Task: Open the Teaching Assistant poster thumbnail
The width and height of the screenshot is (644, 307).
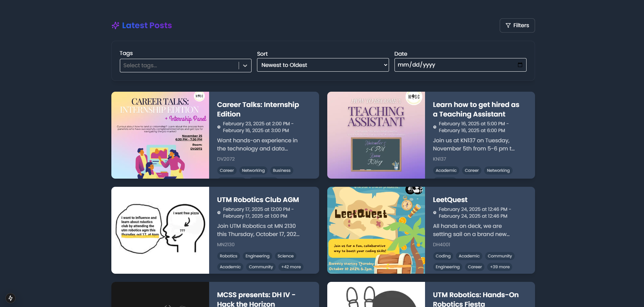Action: point(376,135)
